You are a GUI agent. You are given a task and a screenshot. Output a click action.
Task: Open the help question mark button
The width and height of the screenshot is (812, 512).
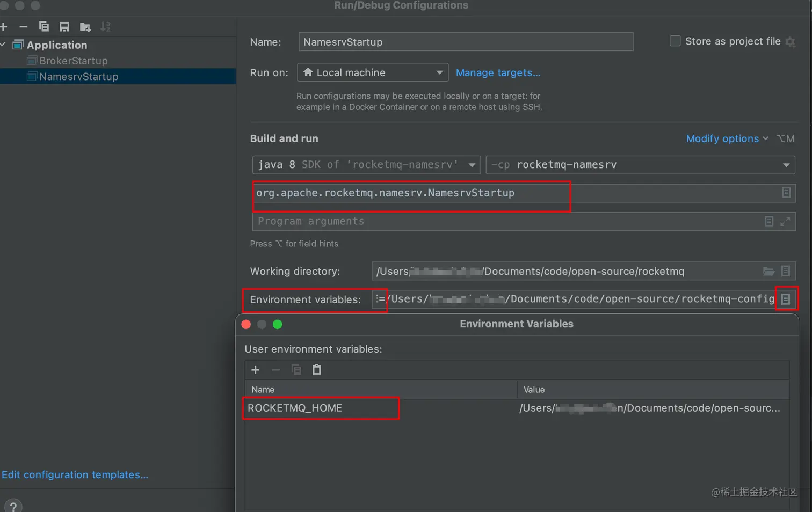13,506
